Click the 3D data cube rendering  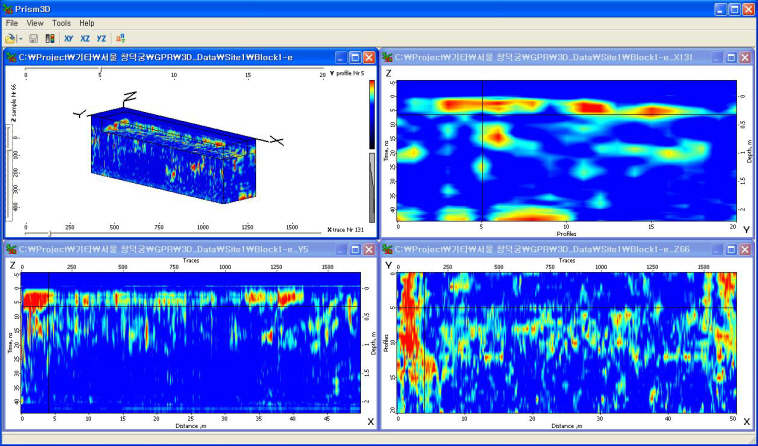tap(174, 156)
